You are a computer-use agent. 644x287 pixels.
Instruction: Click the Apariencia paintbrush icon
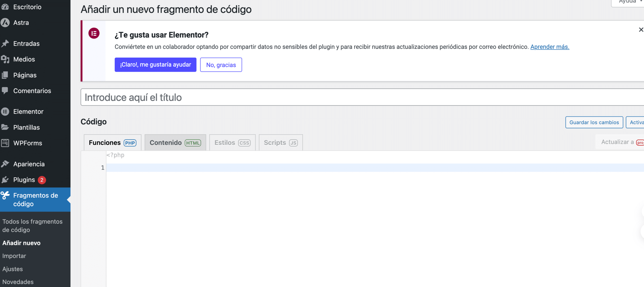click(5, 164)
